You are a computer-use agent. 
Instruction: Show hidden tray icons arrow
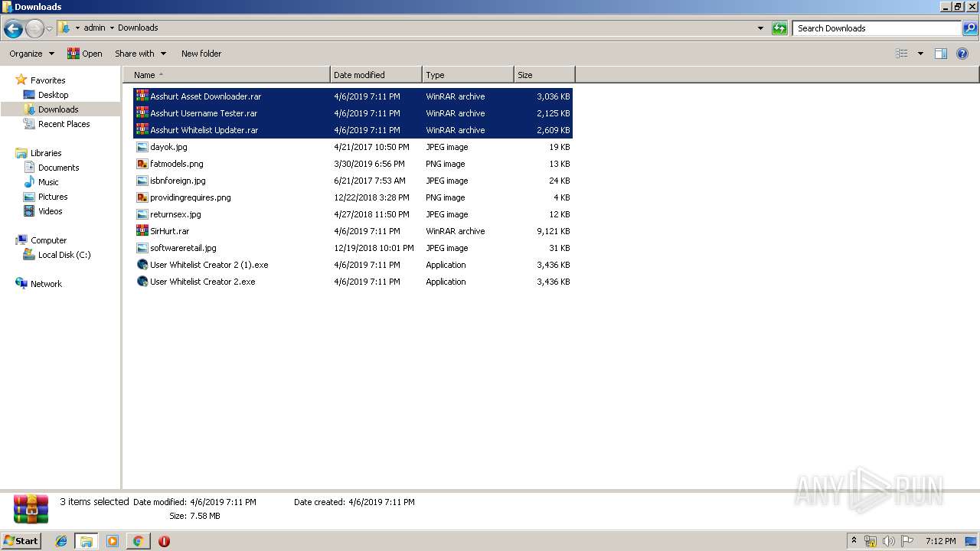pyautogui.click(x=854, y=541)
